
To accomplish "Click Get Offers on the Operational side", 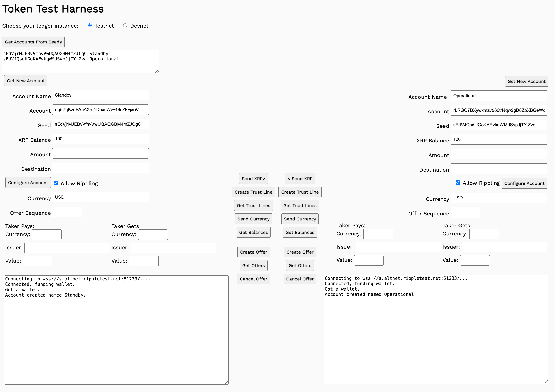I will click(x=300, y=265).
